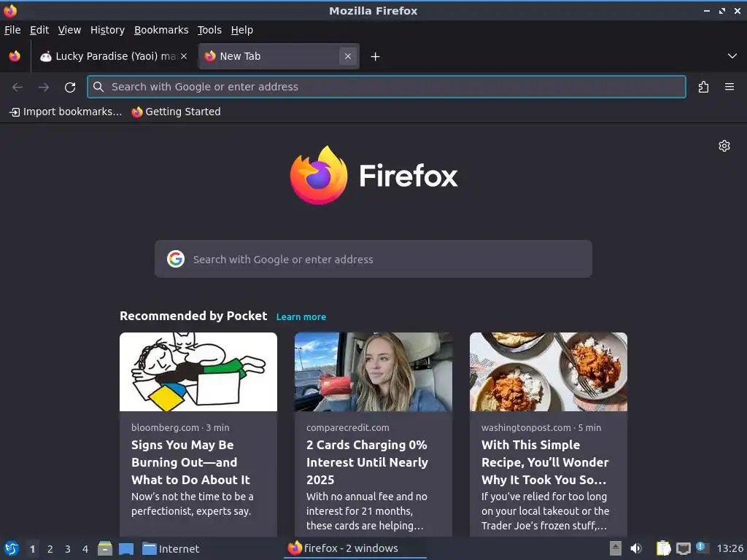Reload the current page
The width and height of the screenshot is (747, 560).
coord(70,87)
